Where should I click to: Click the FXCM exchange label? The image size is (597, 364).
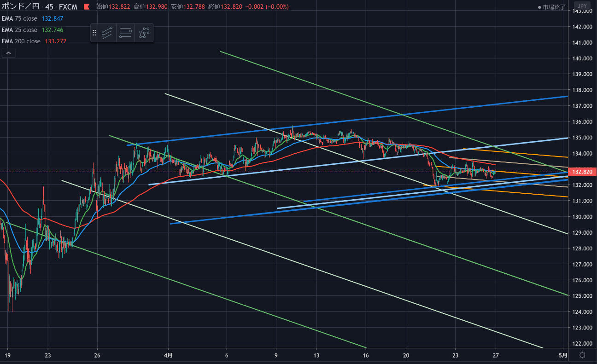(68, 7)
